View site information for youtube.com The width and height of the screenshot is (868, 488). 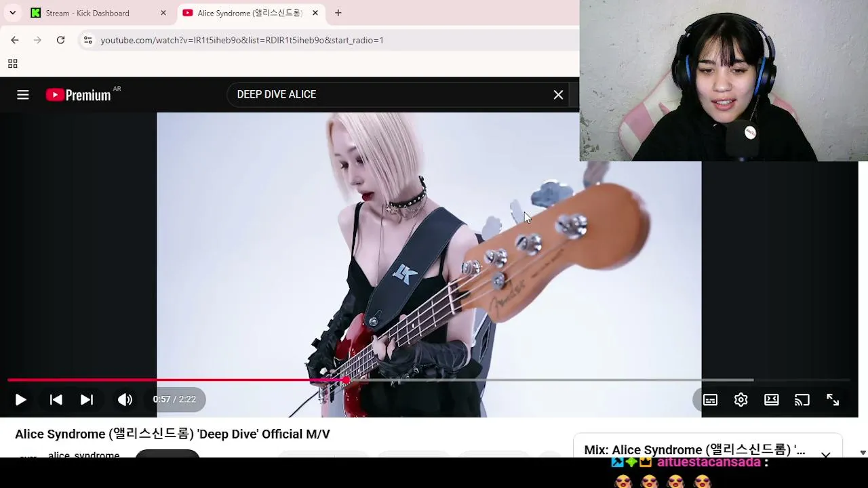tap(87, 40)
